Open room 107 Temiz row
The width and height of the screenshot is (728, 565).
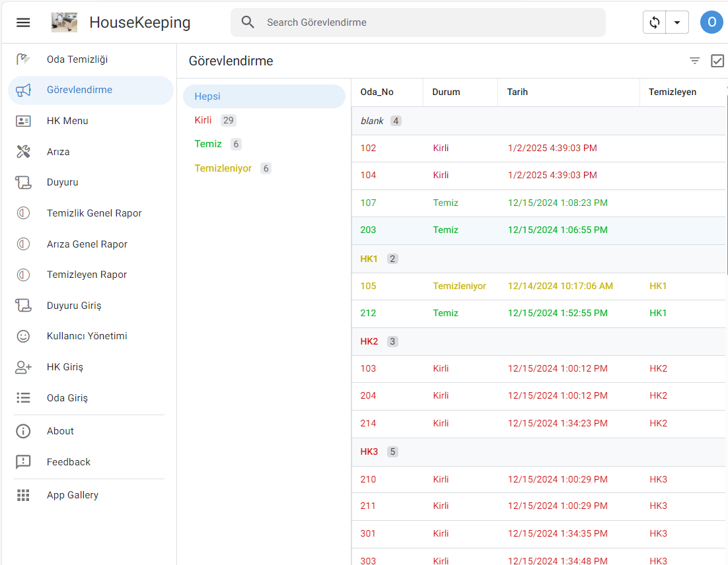[x=538, y=203]
